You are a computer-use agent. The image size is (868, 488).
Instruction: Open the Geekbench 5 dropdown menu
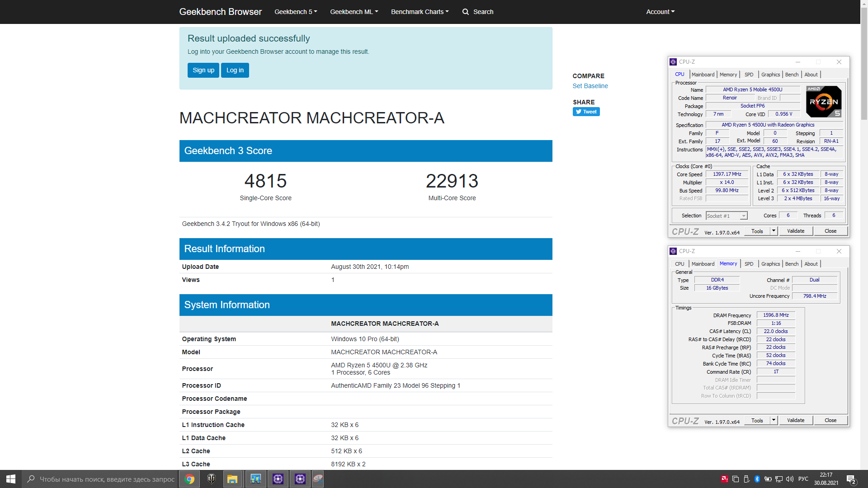coord(296,12)
